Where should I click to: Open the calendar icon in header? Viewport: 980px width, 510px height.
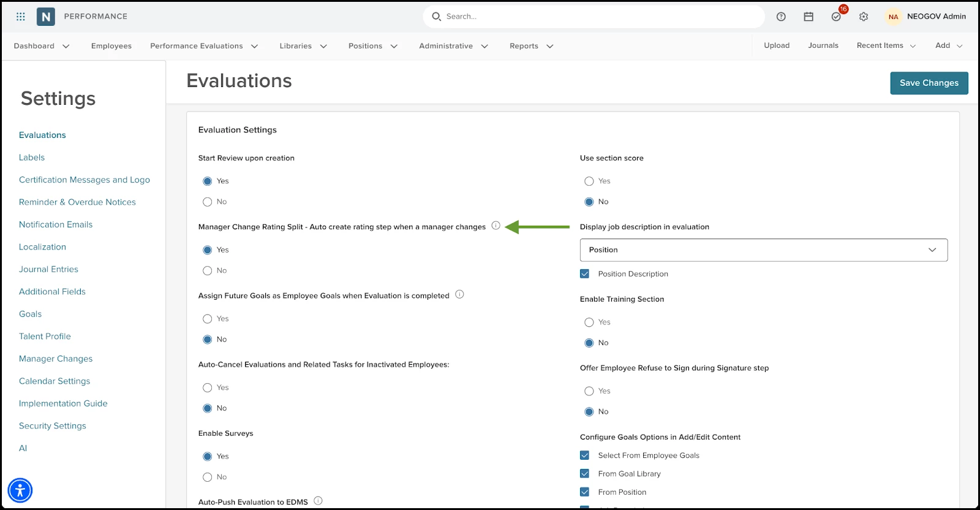809,17
